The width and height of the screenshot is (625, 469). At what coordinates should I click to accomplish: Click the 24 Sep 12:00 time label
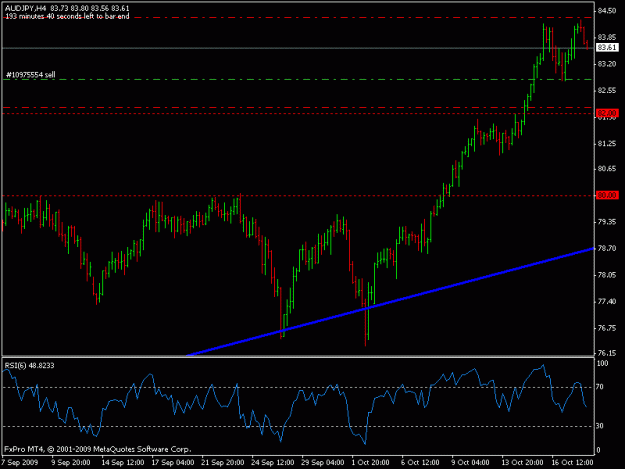click(x=273, y=462)
